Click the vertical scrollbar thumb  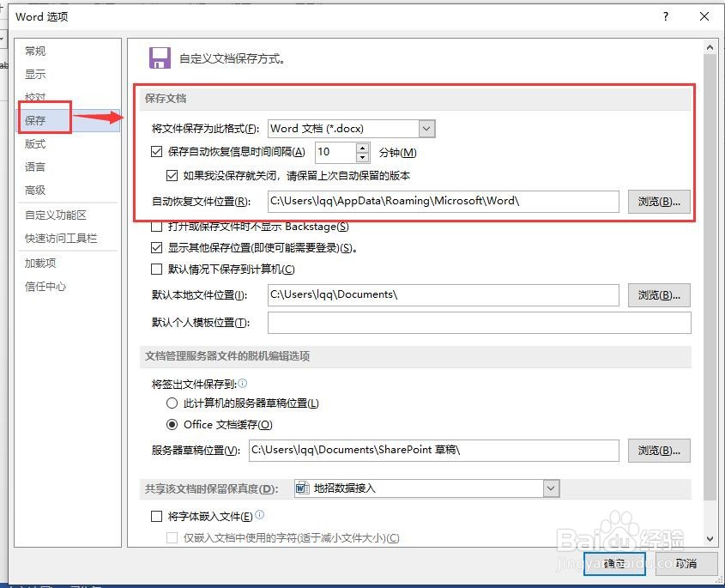click(710, 276)
